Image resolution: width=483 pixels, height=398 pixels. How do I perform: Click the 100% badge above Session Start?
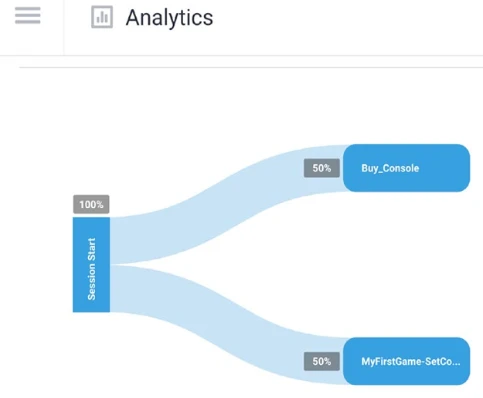pyautogui.click(x=91, y=204)
